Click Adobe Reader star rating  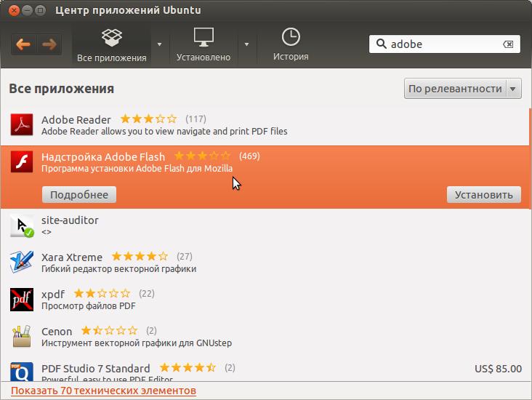[x=148, y=119]
